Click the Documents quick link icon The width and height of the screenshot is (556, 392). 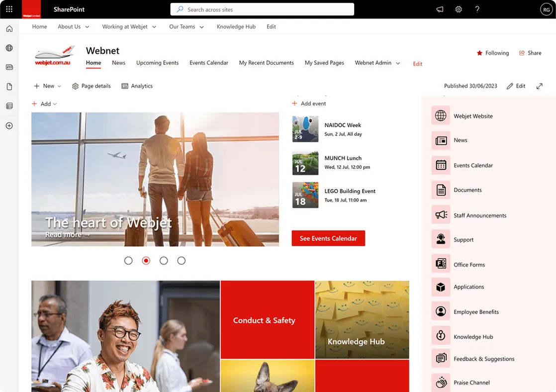tap(441, 190)
